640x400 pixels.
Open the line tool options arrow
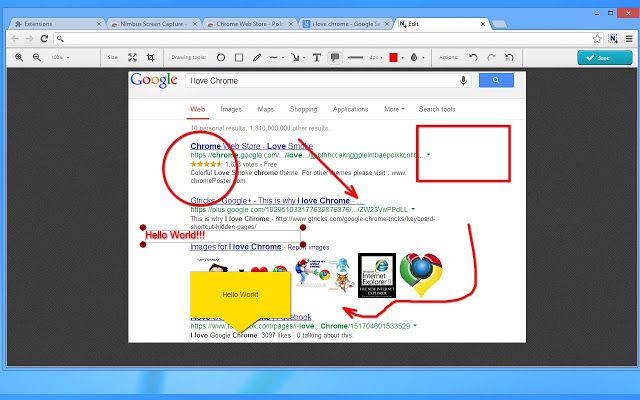click(x=283, y=58)
